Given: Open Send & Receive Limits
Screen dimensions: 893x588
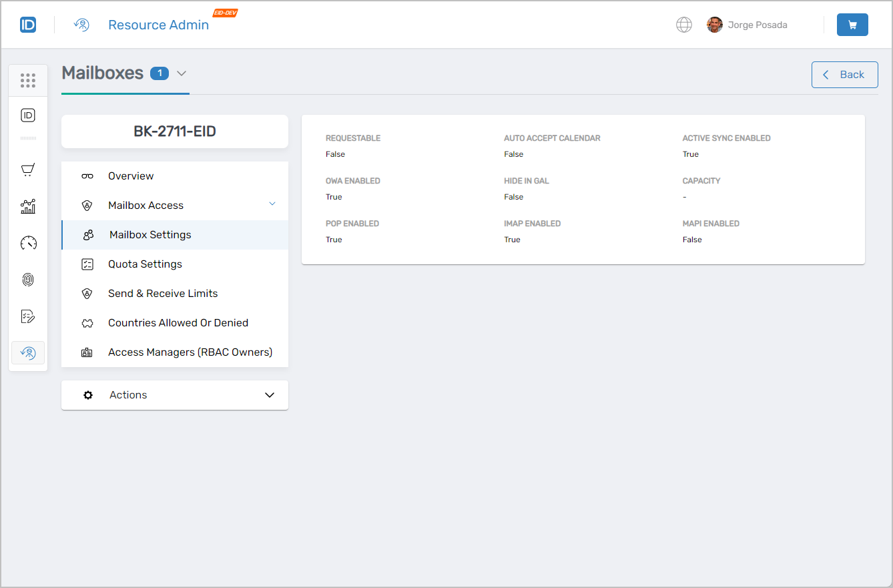Looking at the screenshot, I should (x=163, y=294).
